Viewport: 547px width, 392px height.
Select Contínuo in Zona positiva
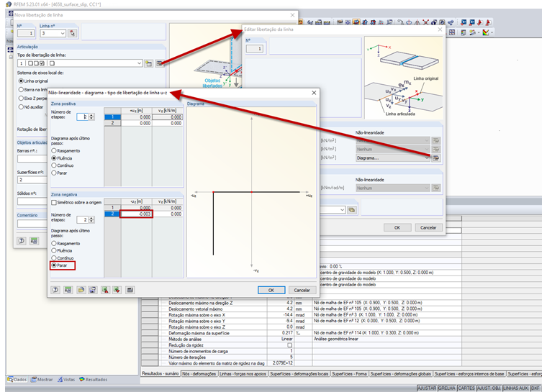click(x=54, y=165)
